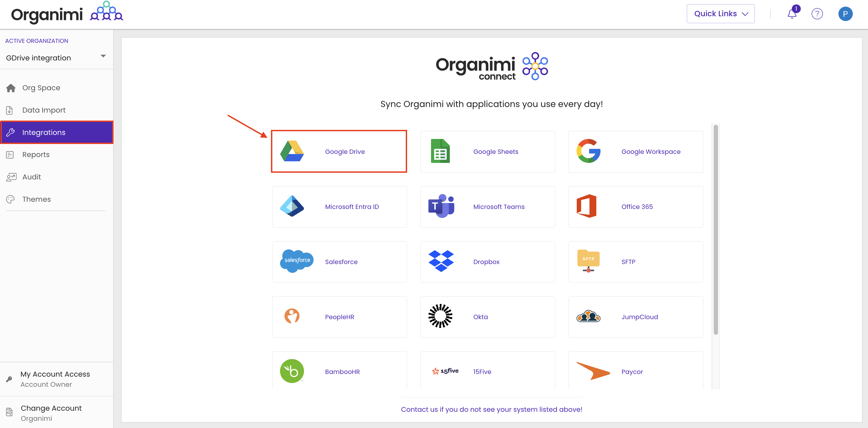Click the Integrations wrench icon

[x=10, y=132]
